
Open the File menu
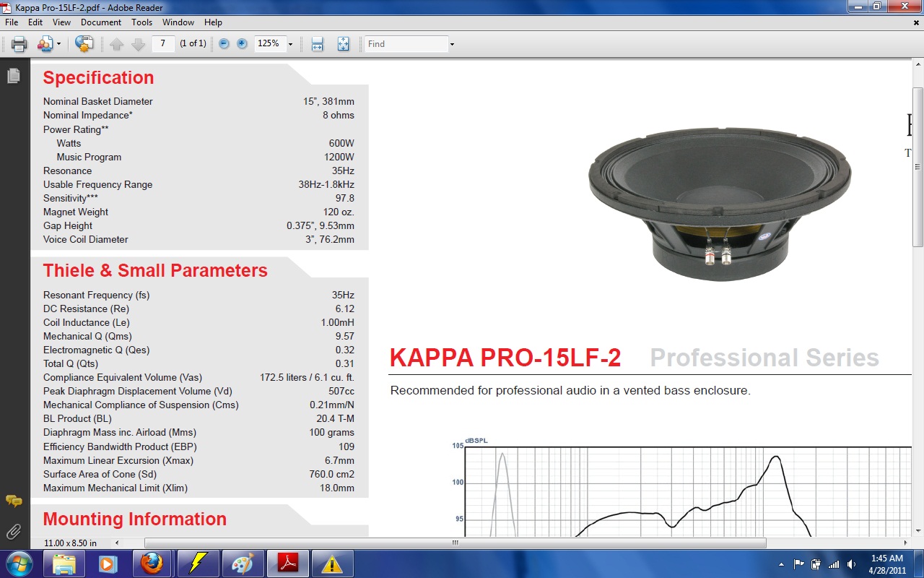[x=12, y=22]
